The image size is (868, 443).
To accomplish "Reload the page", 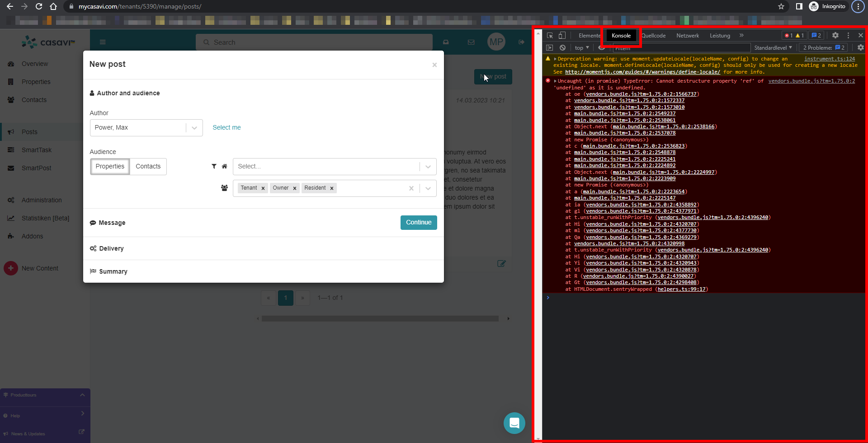I will [39, 6].
